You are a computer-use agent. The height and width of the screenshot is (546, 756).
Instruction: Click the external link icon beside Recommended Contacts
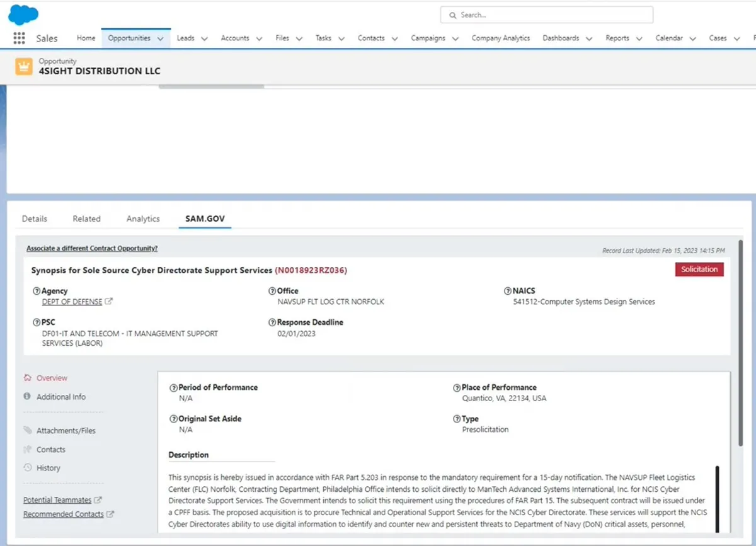click(x=110, y=515)
